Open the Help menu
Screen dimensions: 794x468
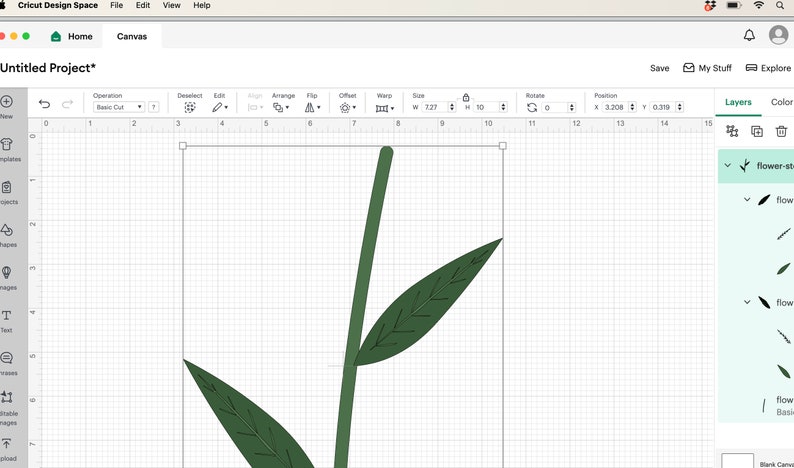(202, 5)
